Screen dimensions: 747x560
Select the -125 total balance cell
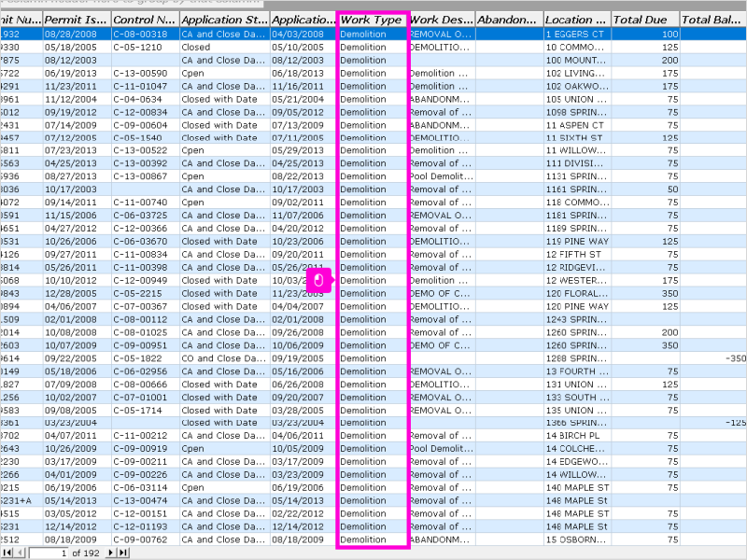point(713,423)
